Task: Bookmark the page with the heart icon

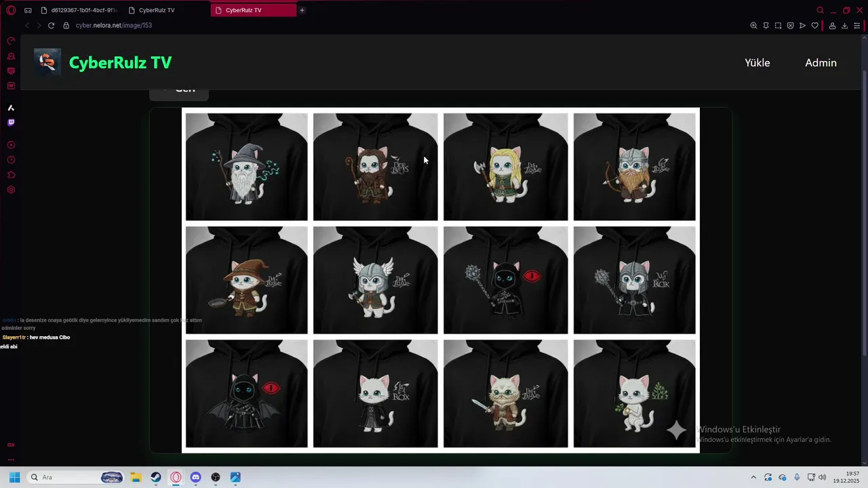Action: pyautogui.click(x=814, y=25)
